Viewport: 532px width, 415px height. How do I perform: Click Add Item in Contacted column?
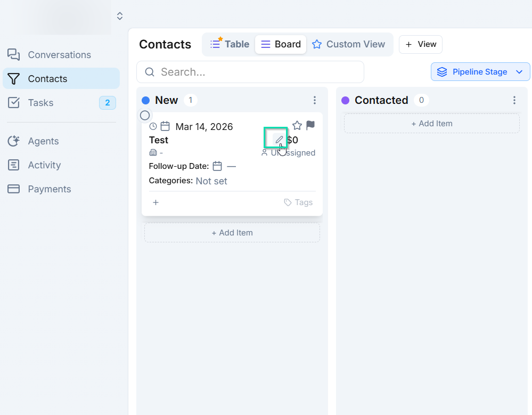click(431, 124)
